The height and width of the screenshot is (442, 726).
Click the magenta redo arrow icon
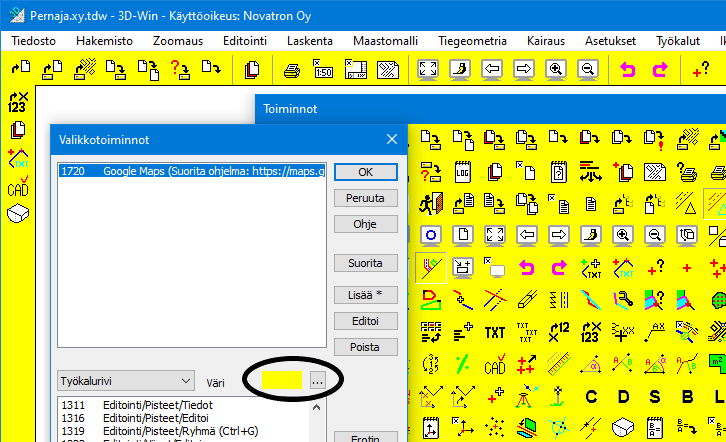click(659, 69)
